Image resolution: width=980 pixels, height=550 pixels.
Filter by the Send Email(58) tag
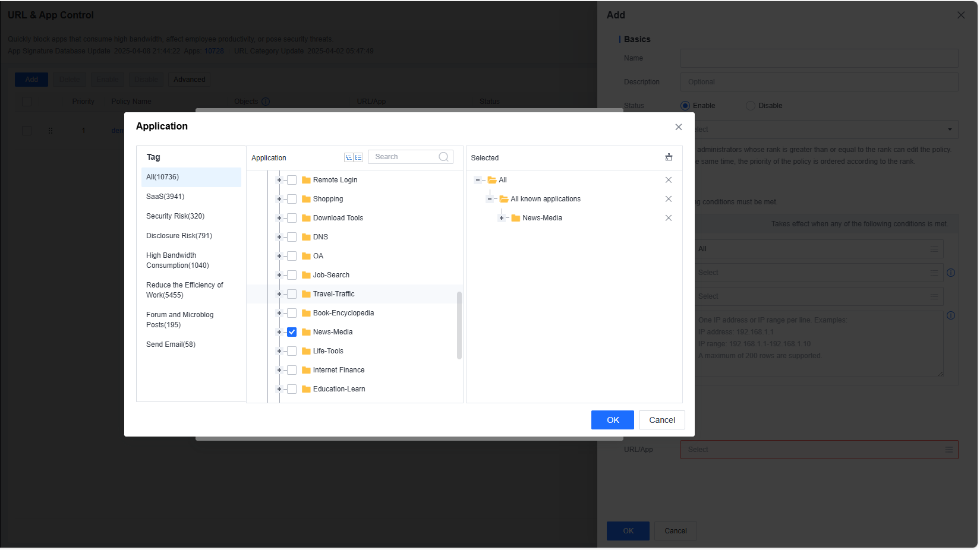pos(191,344)
